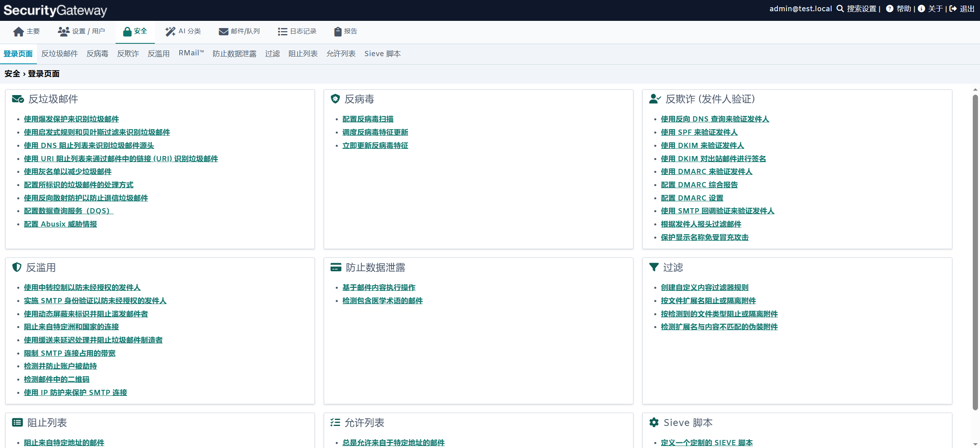Click the shield virus icon beside 反病毒 heading

(x=335, y=99)
